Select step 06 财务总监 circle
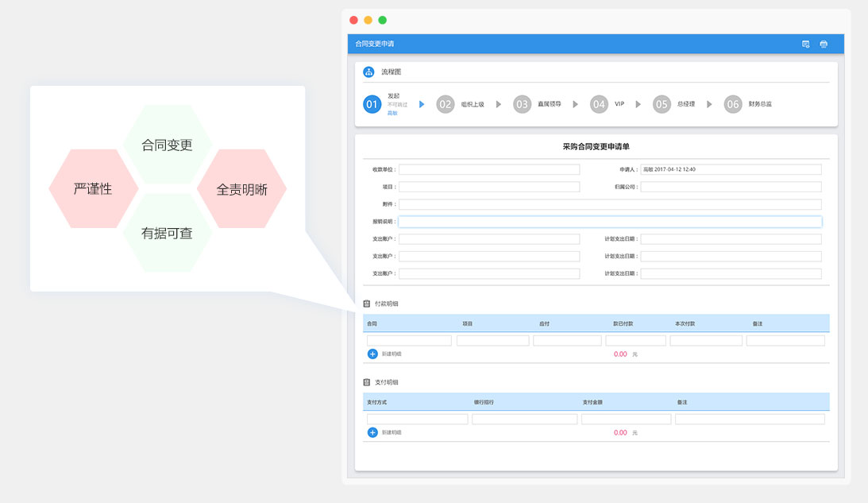Viewport: 868px width, 503px height. pyautogui.click(x=732, y=104)
